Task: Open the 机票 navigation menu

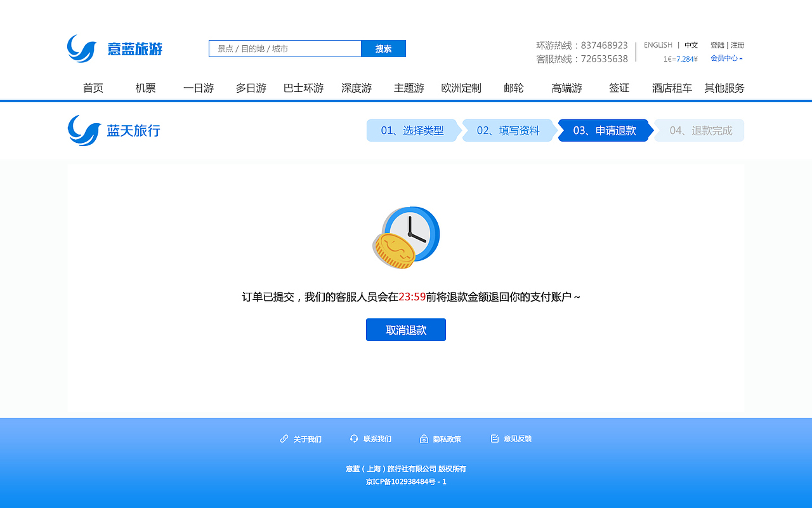Action: (x=144, y=88)
